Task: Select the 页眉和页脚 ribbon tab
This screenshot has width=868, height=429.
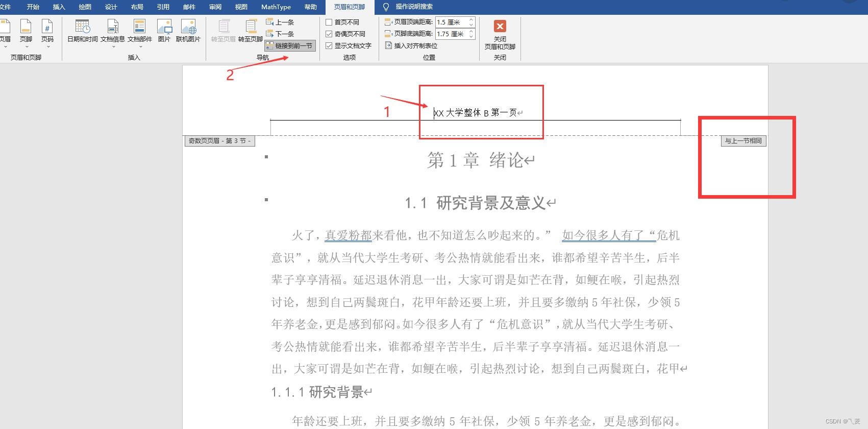Action: tap(350, 7)
